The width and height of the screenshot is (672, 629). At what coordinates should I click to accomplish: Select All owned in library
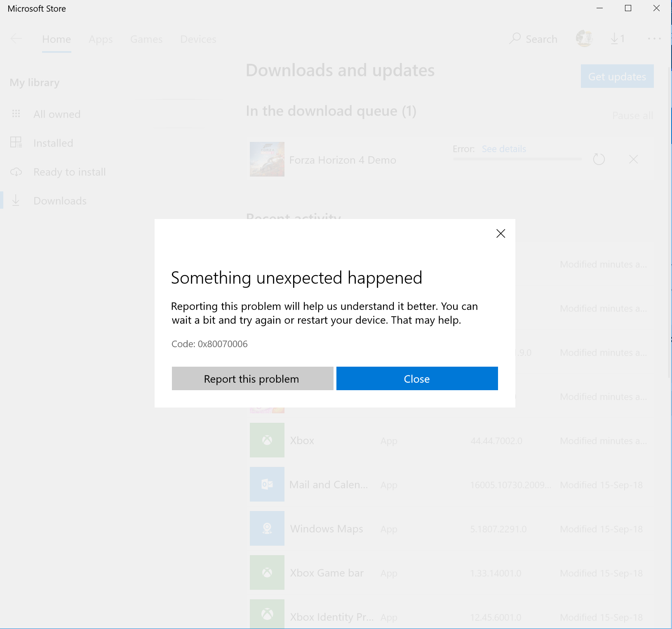click(57, 114)
